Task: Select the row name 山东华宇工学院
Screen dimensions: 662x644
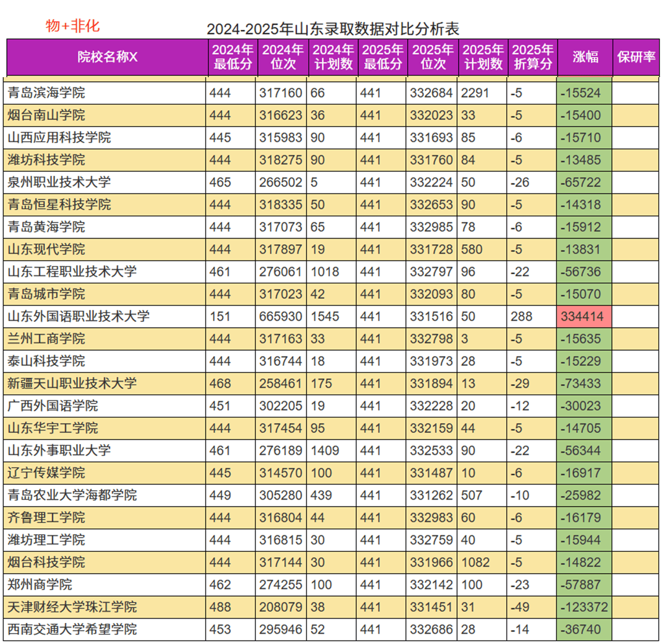Action: [53, 428]
